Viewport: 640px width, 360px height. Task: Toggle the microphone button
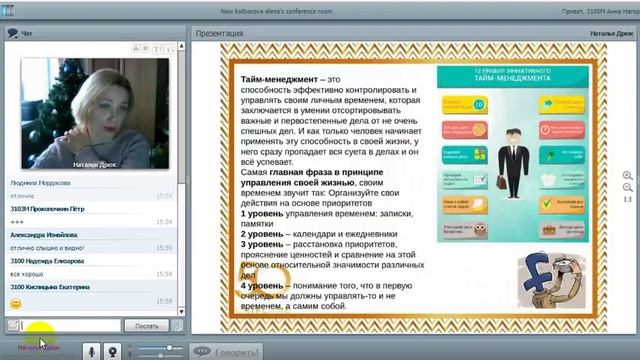point(91,351)
